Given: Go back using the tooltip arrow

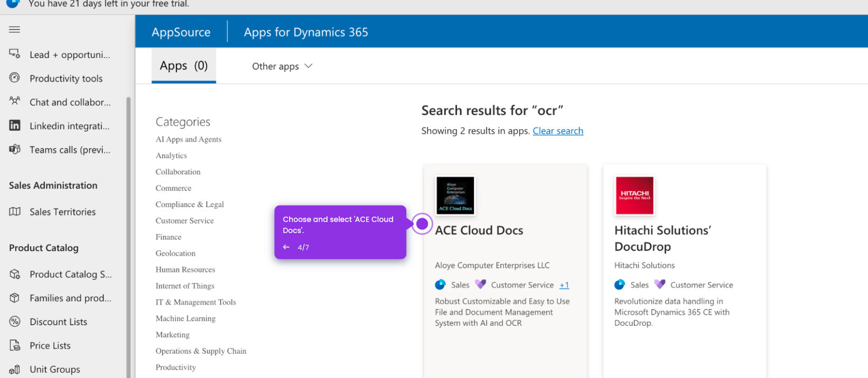Looking at the screenshot, I should pyautogui.click(x=286, y=247).
